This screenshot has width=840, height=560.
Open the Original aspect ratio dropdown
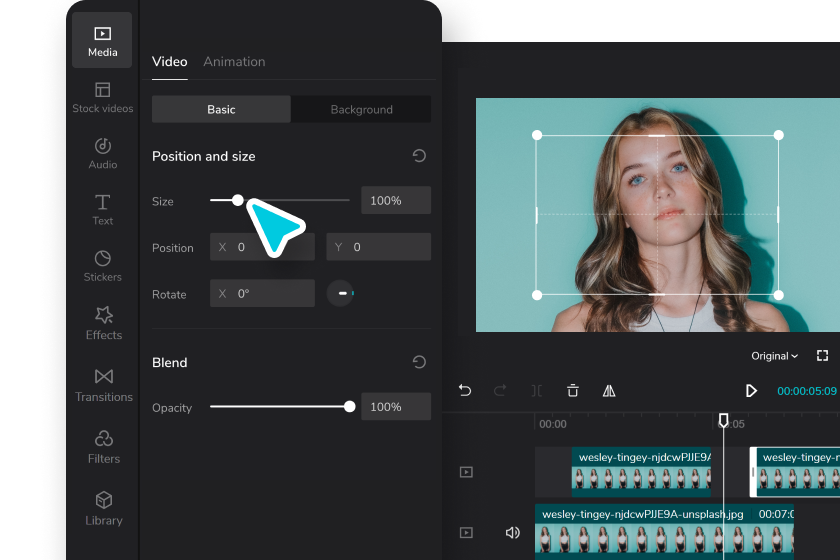pyautogui.click(x=775, y=356)
